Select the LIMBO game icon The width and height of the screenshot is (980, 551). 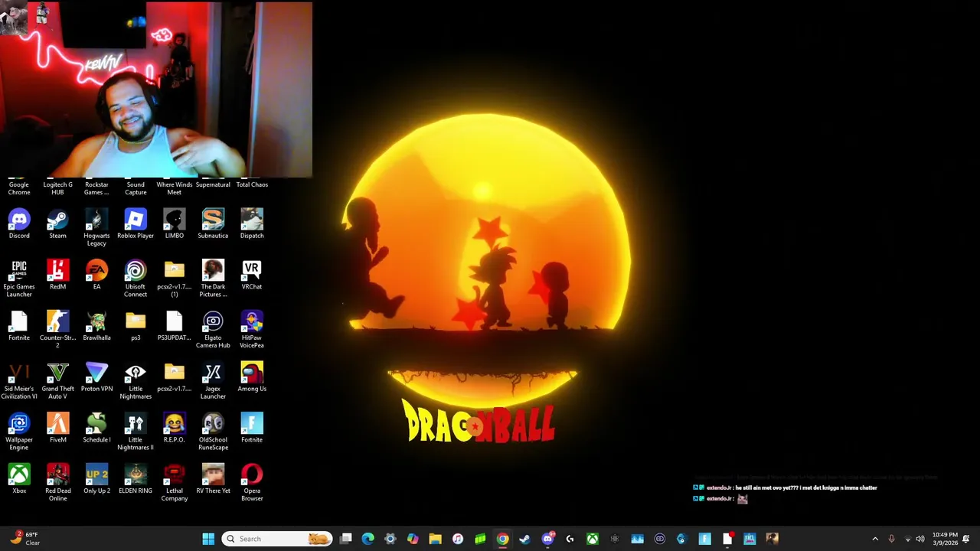(175, 223)
